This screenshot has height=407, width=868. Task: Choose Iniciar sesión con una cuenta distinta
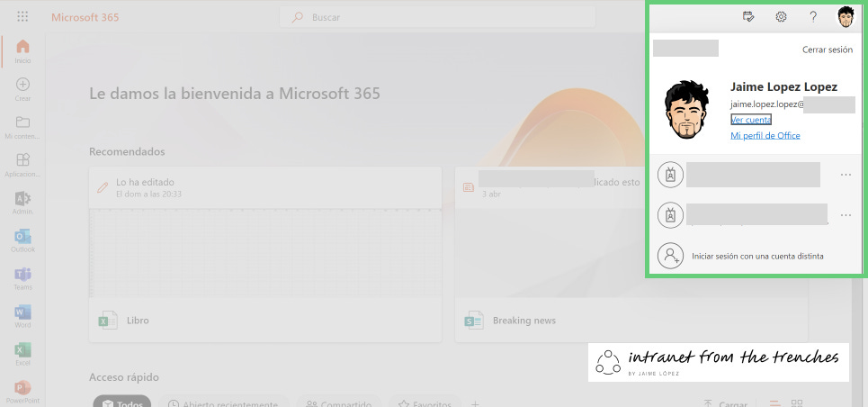(x=757, y=257)
